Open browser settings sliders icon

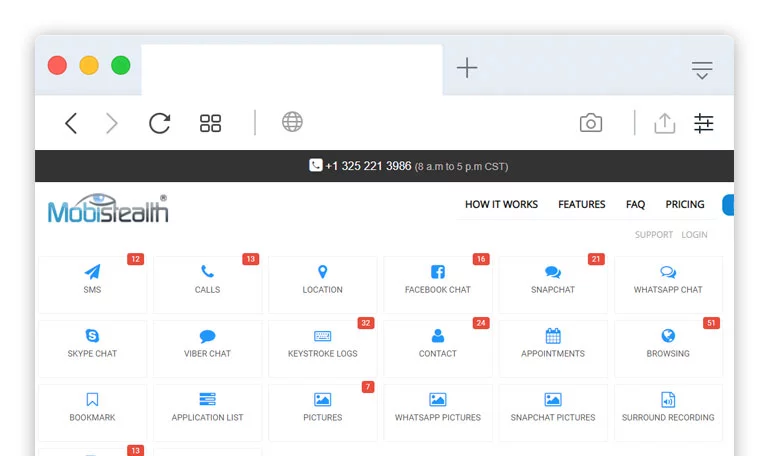[703, 123]
